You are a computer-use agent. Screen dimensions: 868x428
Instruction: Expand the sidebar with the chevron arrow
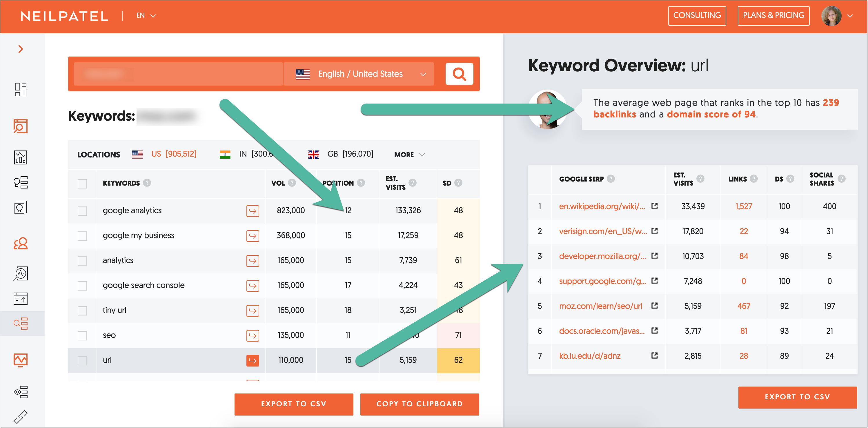(21, 49)
